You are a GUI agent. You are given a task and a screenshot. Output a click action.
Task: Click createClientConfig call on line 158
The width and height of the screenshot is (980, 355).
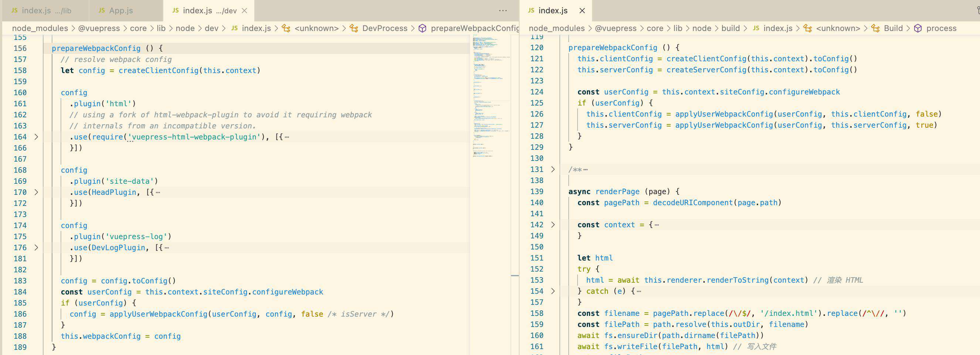[x=158, y=70]
